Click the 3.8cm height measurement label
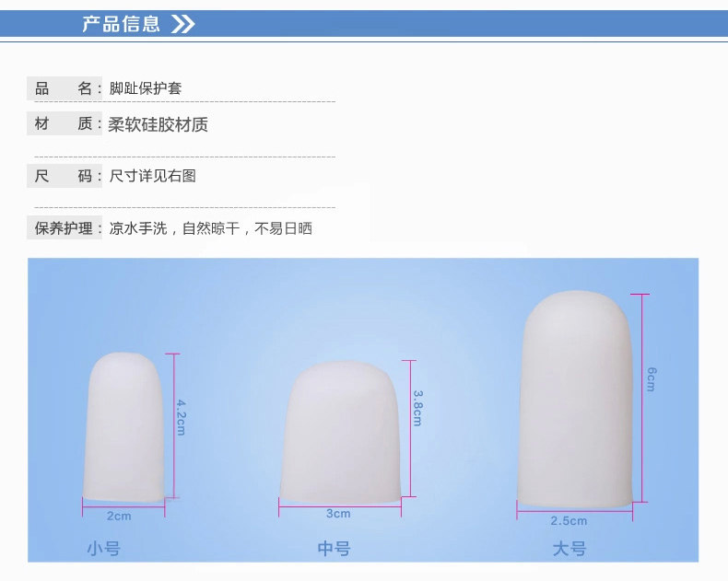 pyautogui.click(x=417, y=408)
